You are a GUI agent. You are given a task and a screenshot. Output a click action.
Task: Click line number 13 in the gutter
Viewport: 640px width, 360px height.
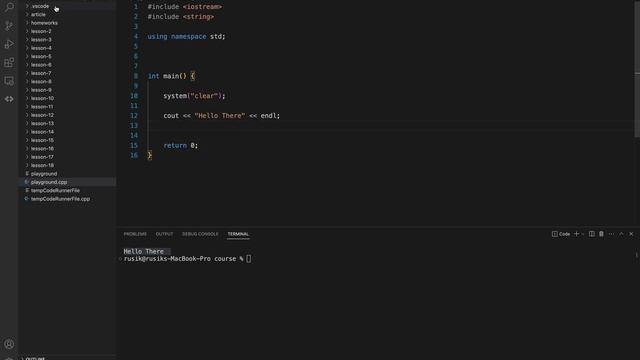click(x=134, y=125)
